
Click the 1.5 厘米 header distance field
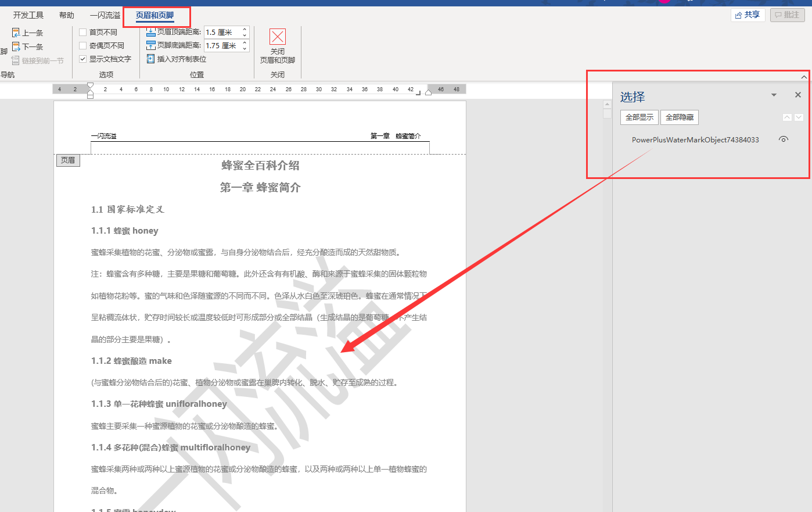coord(222,33)
